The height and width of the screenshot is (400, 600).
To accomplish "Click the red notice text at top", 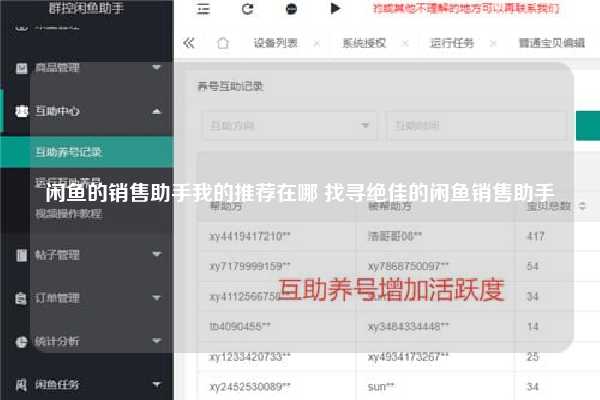I will (x=466, y=8).
